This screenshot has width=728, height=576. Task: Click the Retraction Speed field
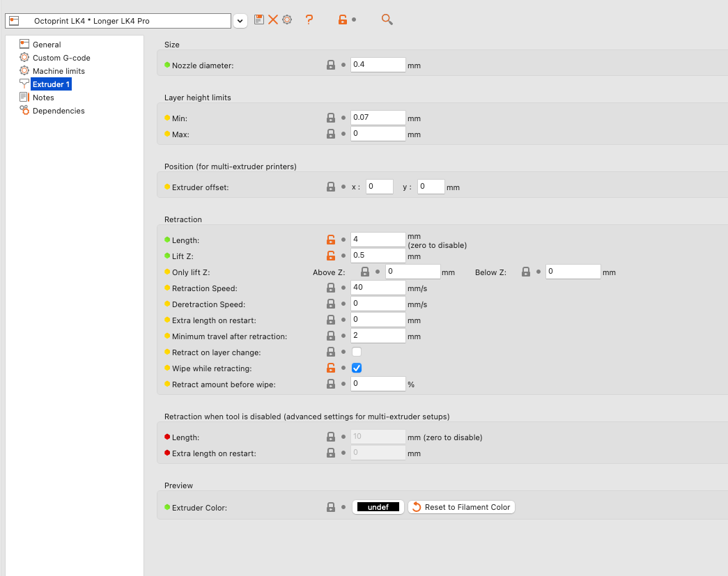378,288
